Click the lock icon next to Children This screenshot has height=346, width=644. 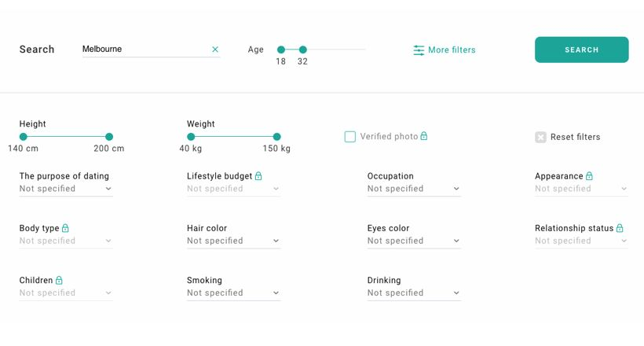pos(59,280)
